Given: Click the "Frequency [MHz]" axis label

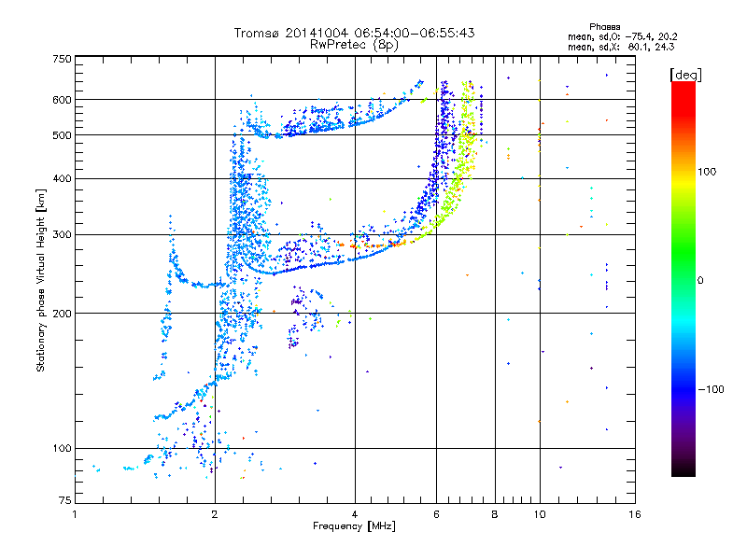Looking at the screenshot, I should point(354,526).
